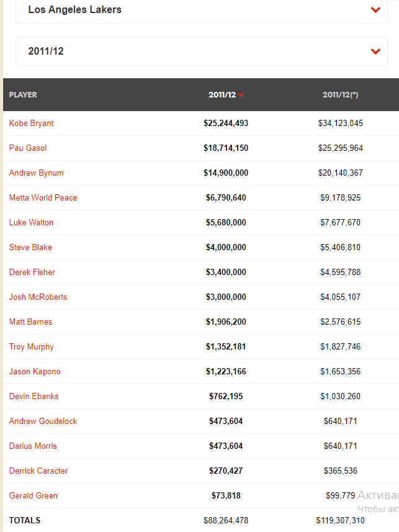Viewport: 399px width, 532px height.
Task: Go to Luke Walton's page
Action: coord(31,223)
